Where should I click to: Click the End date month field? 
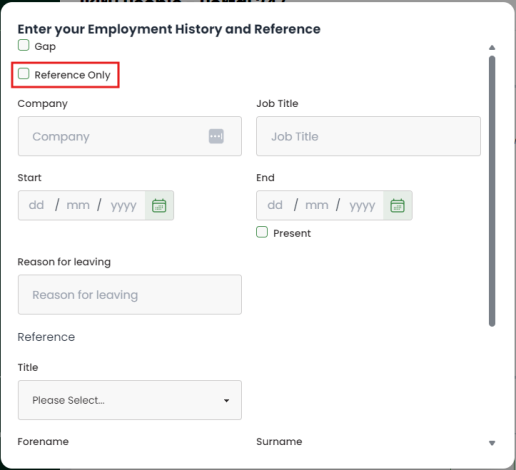click(x=317, y=205)
